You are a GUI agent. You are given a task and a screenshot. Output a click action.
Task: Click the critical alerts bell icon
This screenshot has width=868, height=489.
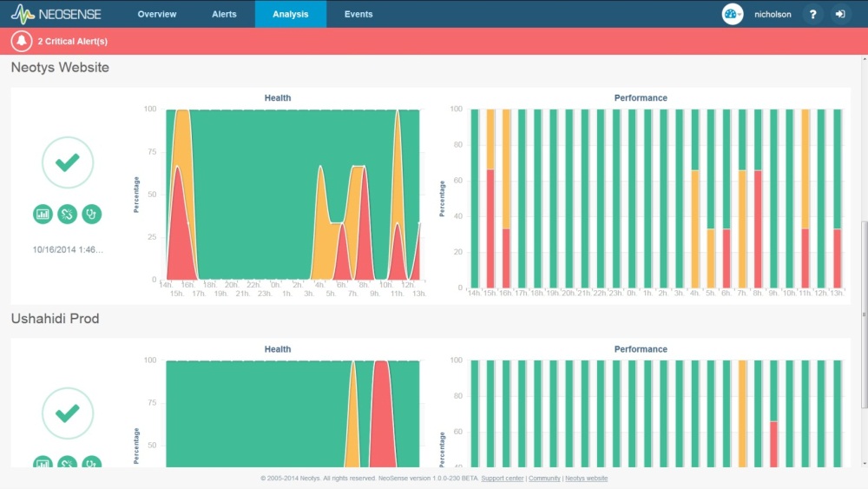(x=22, y=41)
